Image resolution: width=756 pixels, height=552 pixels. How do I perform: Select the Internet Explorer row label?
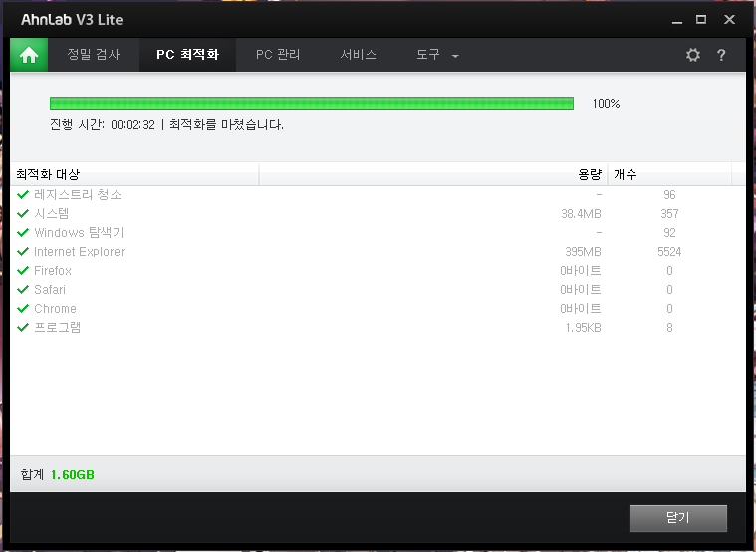(x=80, y=251)
